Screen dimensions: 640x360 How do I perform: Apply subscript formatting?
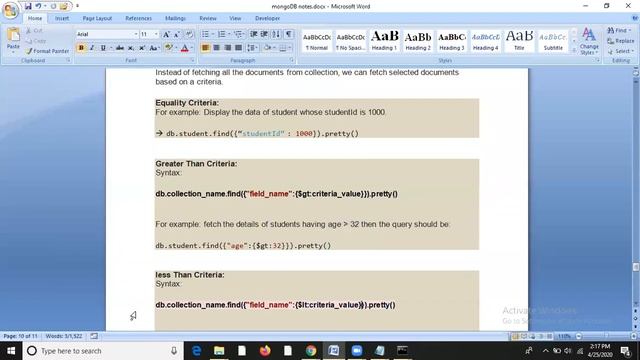131,48
